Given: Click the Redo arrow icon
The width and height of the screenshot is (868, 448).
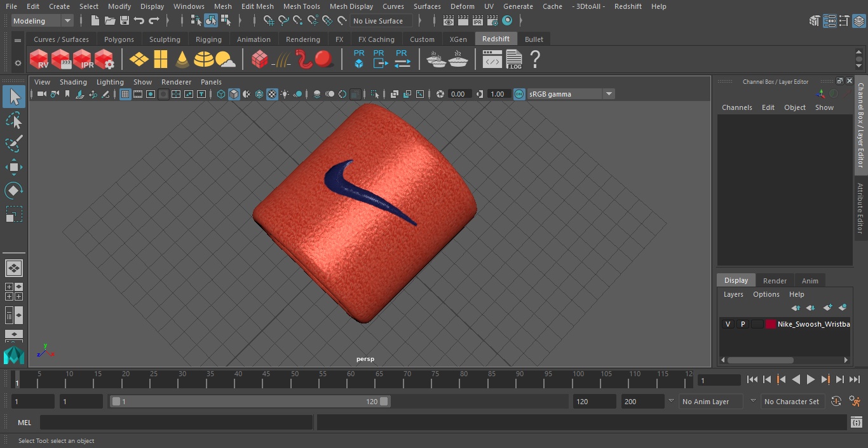Looking at the screenshot, I should pyautogui.click(x=154, y=21).
